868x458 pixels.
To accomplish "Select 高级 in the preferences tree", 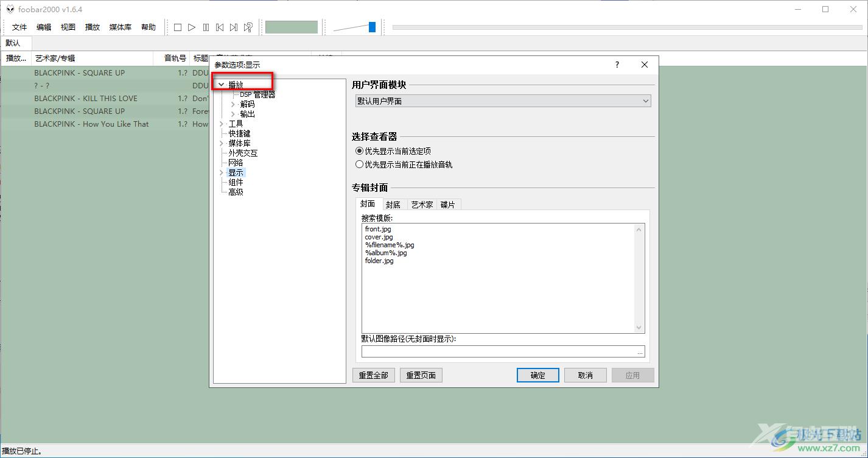I will click(236, 192).
